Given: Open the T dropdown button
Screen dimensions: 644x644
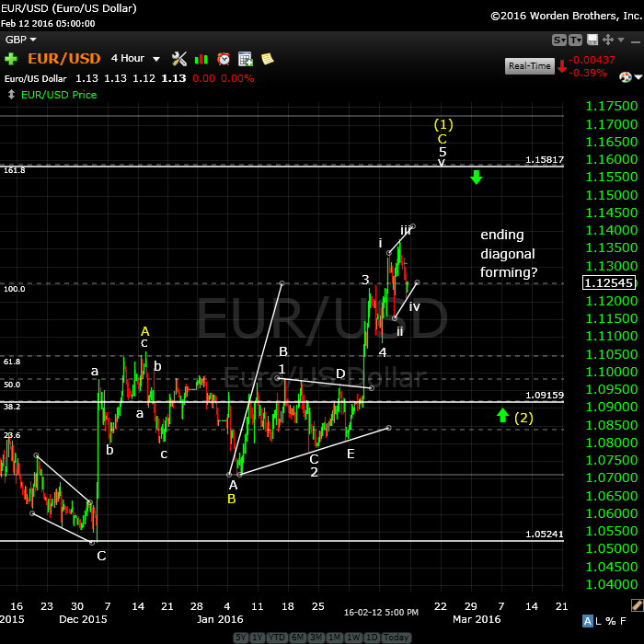Looking at the screenshot, I should 575,40.
